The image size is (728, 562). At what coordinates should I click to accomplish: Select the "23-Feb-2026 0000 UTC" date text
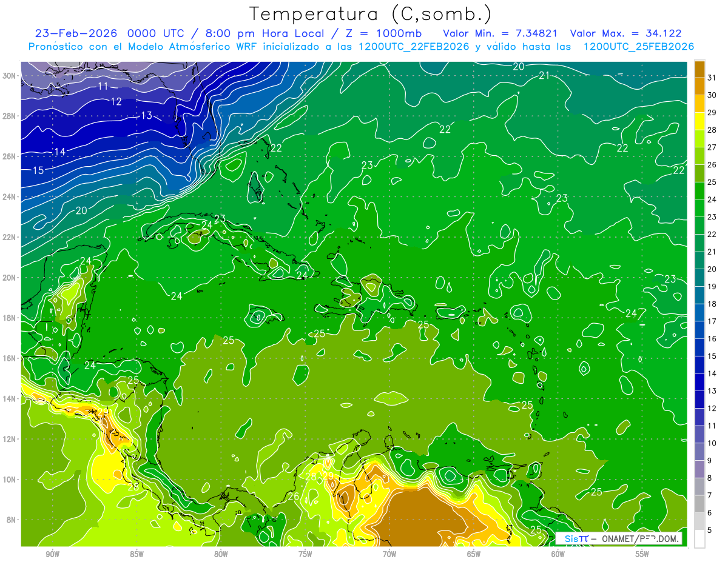pyautogui.click(x=112, y=33)
